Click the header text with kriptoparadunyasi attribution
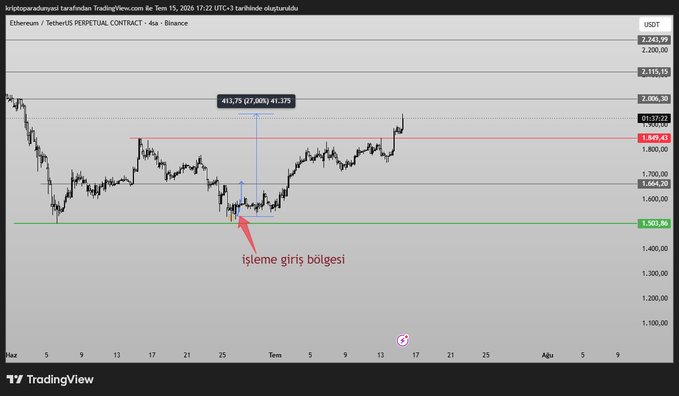This screenshot has height=396, width=679. pos(152,8)
